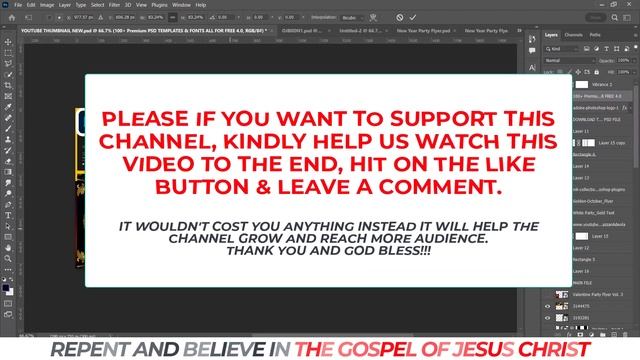Screen dimensions: 640x360
Task: Switch to New Year Party Flyer.psd tab
Action: (x=425, y=31)
